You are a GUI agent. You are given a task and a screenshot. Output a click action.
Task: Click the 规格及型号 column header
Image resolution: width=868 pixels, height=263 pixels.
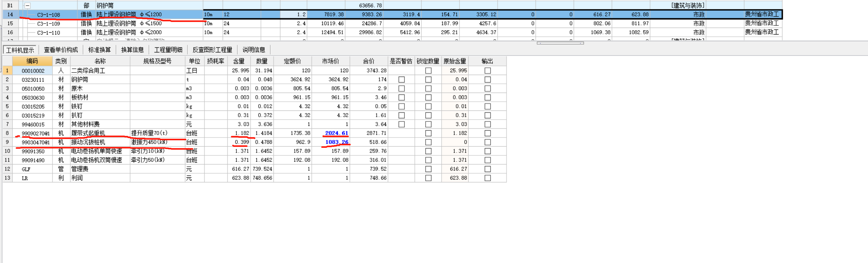[x=157, y=61]
